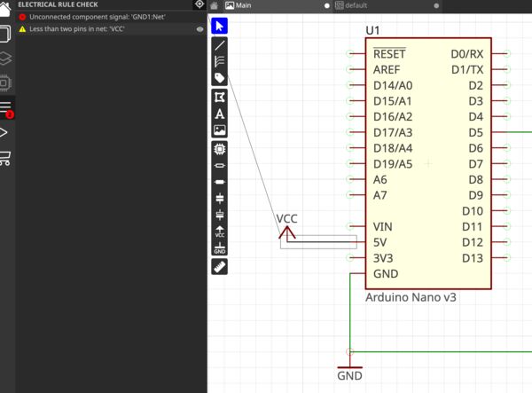Open the add component chip tool
The image size is (532, 393).
(220, 149)
